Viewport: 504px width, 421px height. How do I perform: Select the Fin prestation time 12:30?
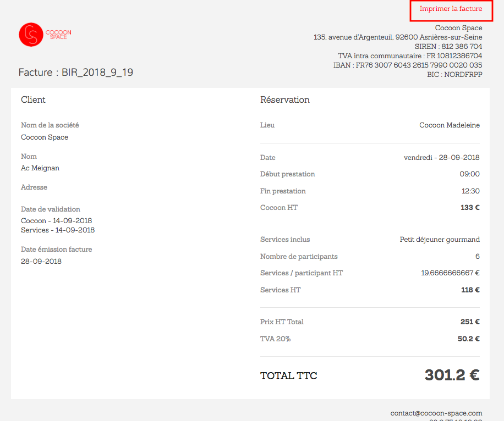[x=470, y=191]
